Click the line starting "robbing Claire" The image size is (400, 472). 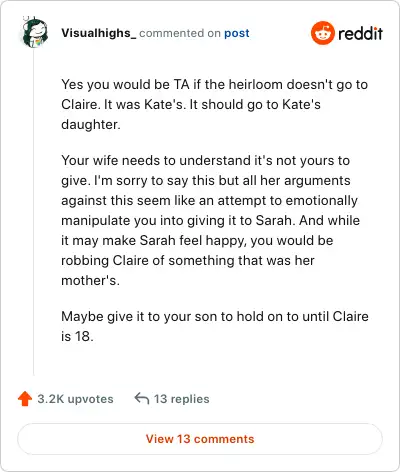188,260
